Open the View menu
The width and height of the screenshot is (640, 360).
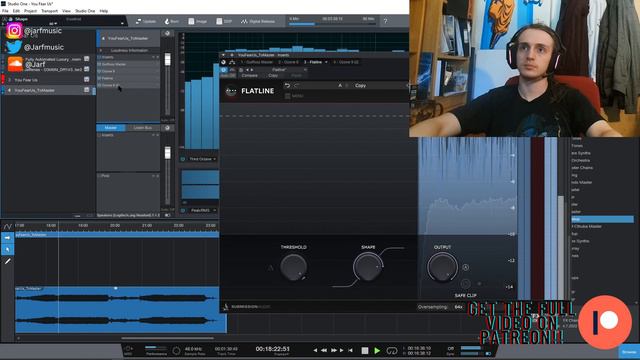(x=66, y=11)
